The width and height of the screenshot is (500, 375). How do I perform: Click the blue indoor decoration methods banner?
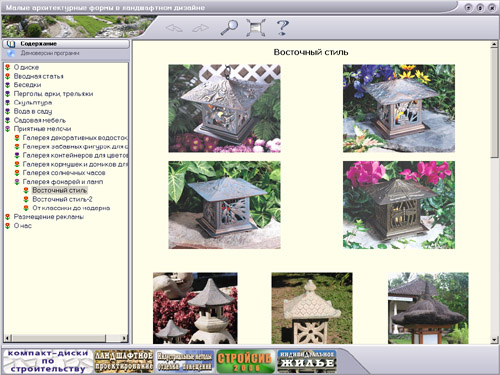click(185, 361)
